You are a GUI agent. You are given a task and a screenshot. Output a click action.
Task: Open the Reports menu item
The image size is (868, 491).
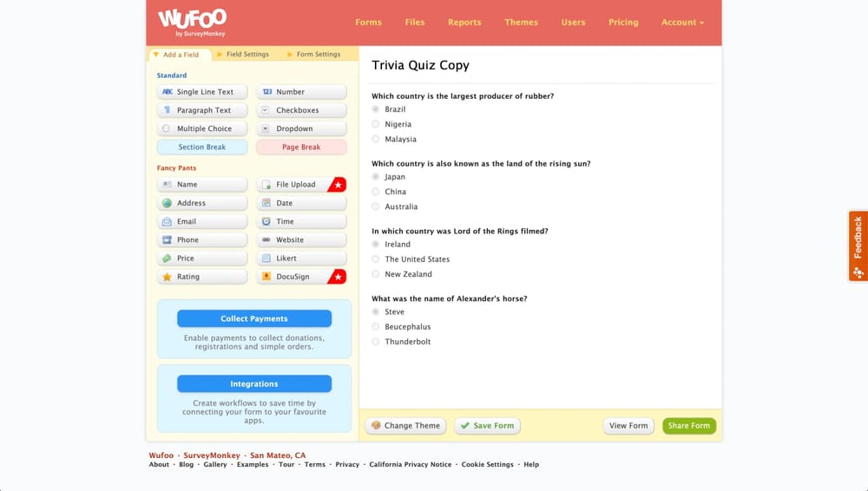(x=464, y=23)
